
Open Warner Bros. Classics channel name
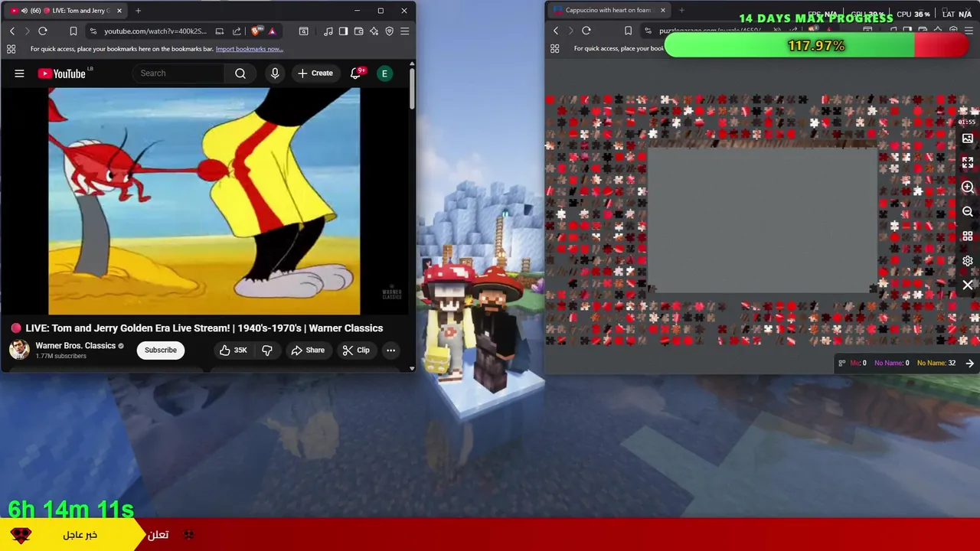coord(75,346)
